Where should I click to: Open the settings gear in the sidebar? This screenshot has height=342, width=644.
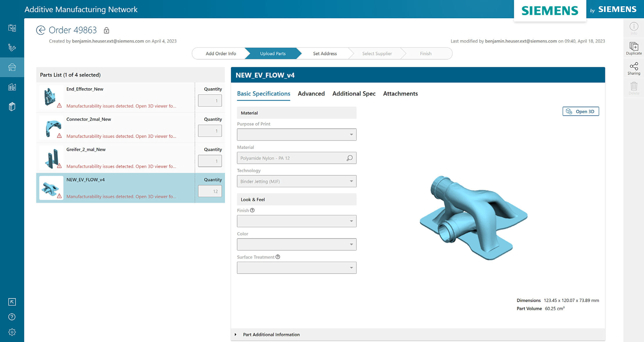coord(12,332)
